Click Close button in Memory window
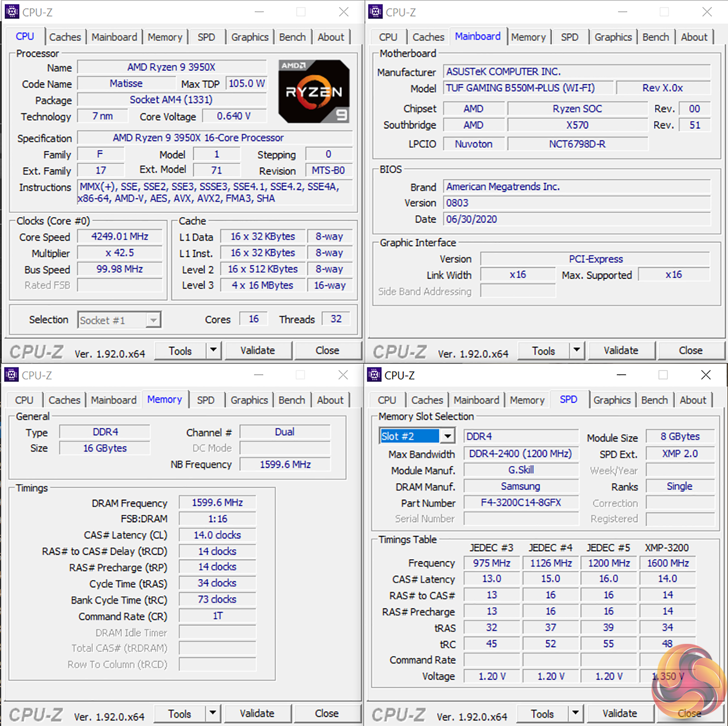This screenshot has width=728, height=726. pyautogui.click(x=327, y=713)
